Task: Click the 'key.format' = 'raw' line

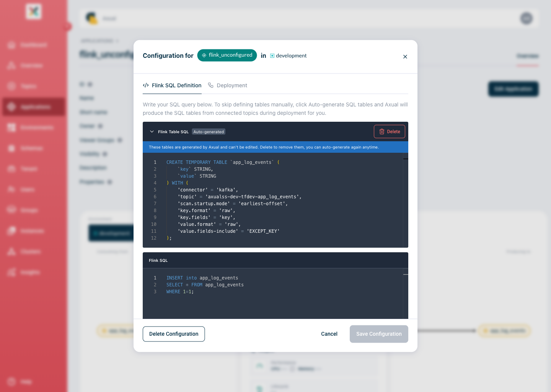Action: pos(207,211)
